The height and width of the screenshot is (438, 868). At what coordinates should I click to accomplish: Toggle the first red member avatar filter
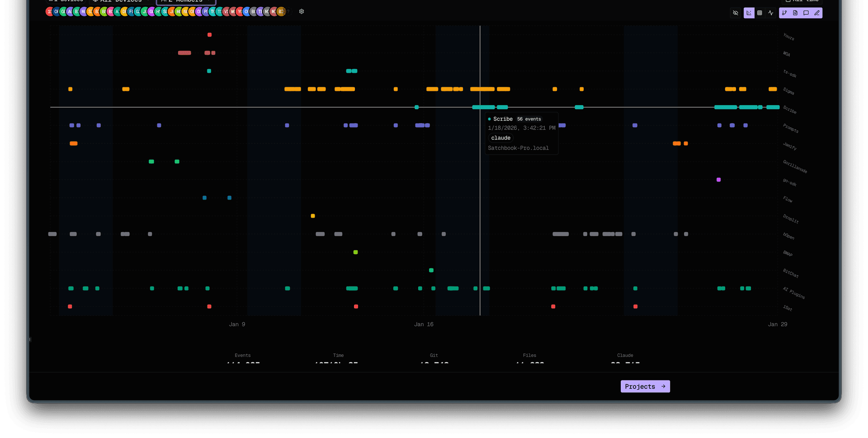pyautogui.click(x=49, y=12)
